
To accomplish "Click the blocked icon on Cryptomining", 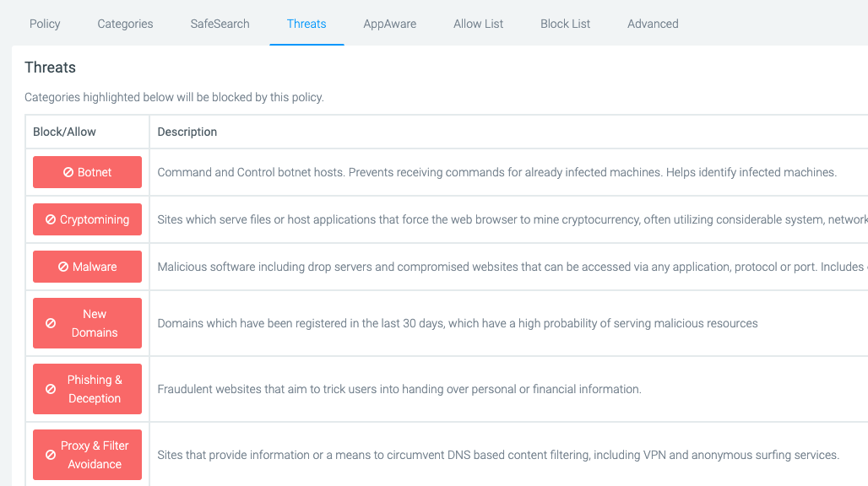I will click(x=51, y=219).
